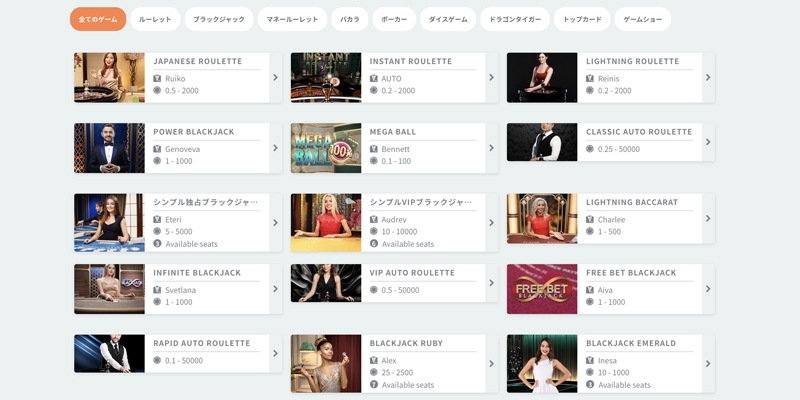Switch to the ルーレット category tab
Viewport: 800px width, 400px height.
tap(155, 19)
